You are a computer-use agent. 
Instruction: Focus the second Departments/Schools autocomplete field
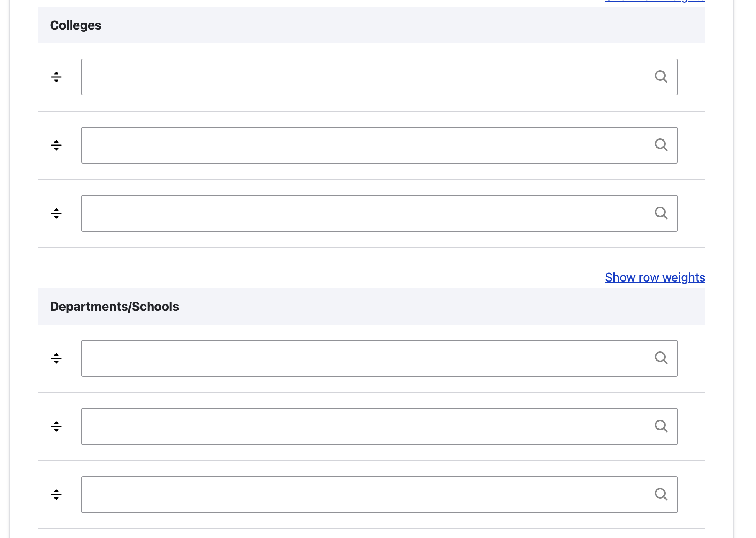379,426
